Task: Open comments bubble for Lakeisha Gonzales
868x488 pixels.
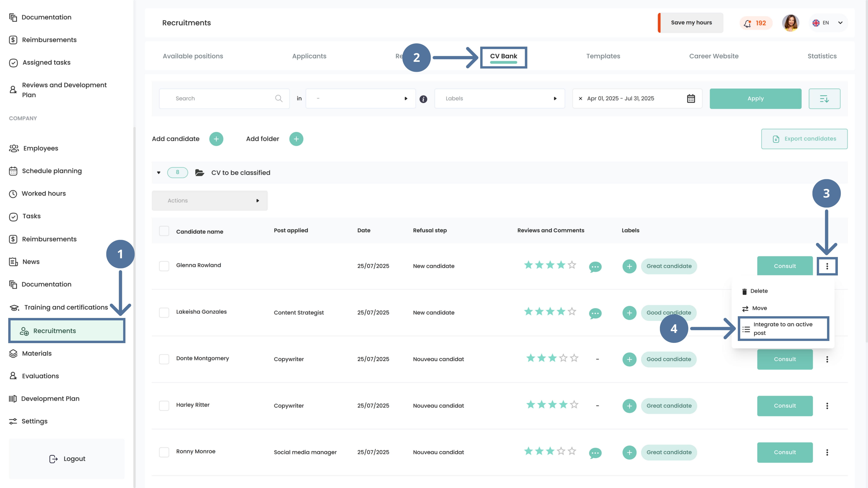Action: (x=595, y=313)
